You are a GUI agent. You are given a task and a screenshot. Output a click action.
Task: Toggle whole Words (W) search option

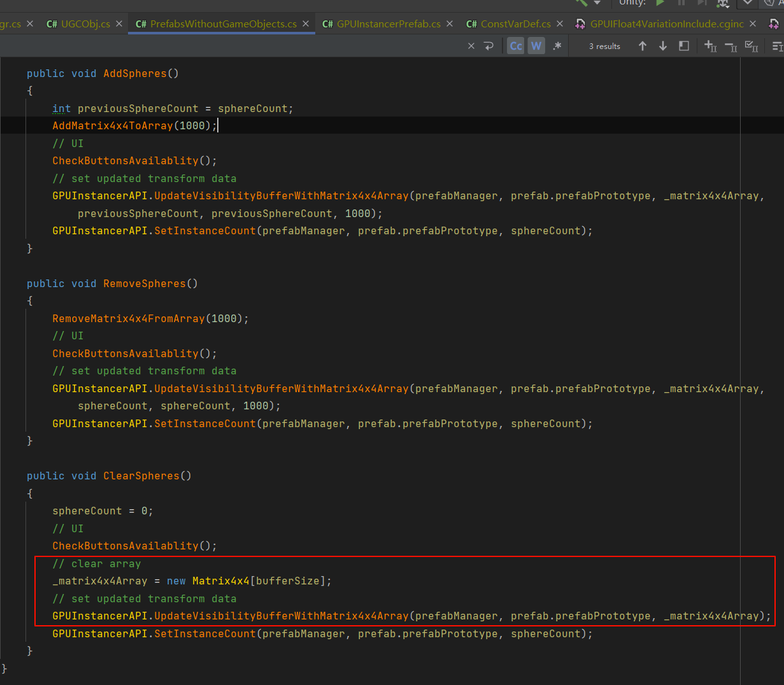click(536, 46)
